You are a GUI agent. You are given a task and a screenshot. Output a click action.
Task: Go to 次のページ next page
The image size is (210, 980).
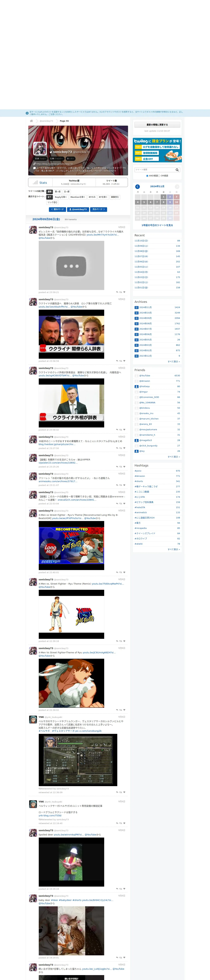[99, 209]
